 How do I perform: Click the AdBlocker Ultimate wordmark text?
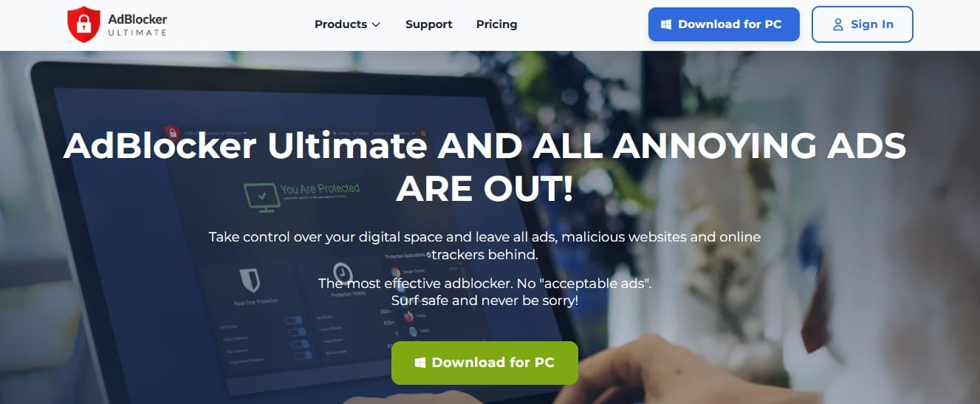[x=137, y=24]
